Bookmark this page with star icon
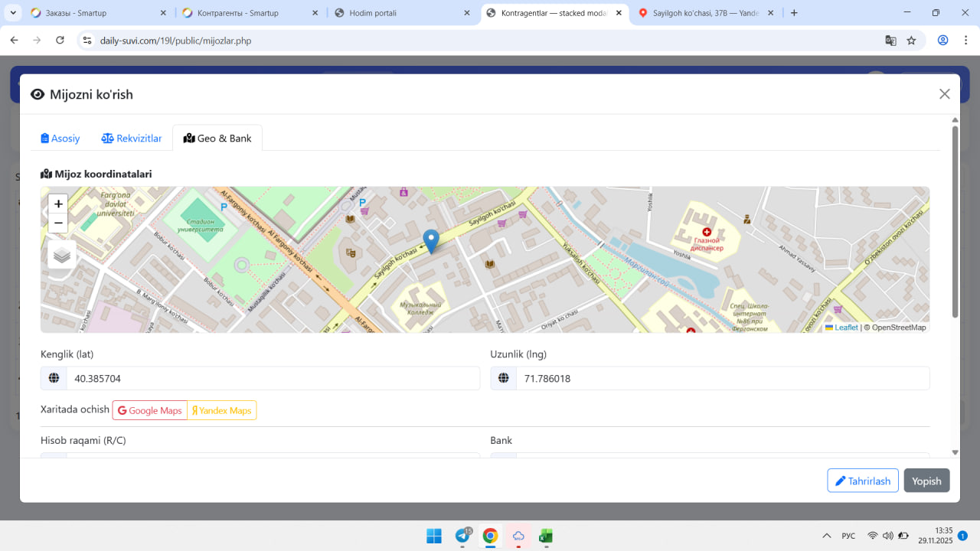980x551 pixels. pyautogui.click(x=911, y=41)
